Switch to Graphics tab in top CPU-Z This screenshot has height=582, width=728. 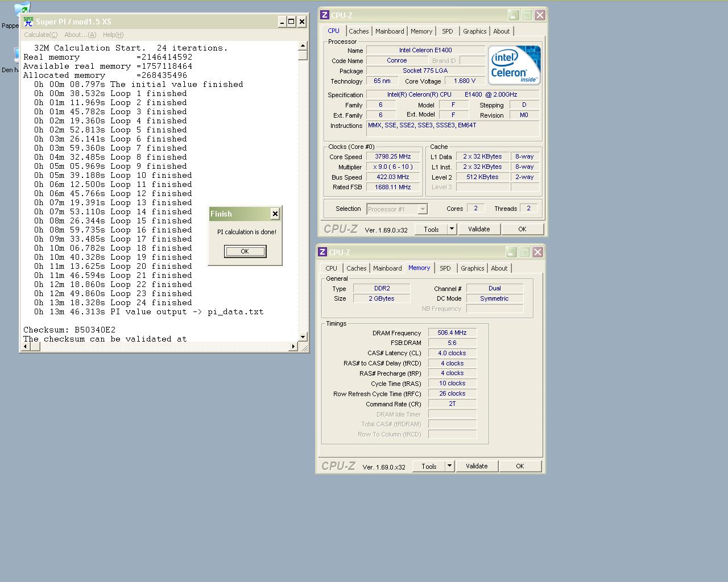(475, 31)
